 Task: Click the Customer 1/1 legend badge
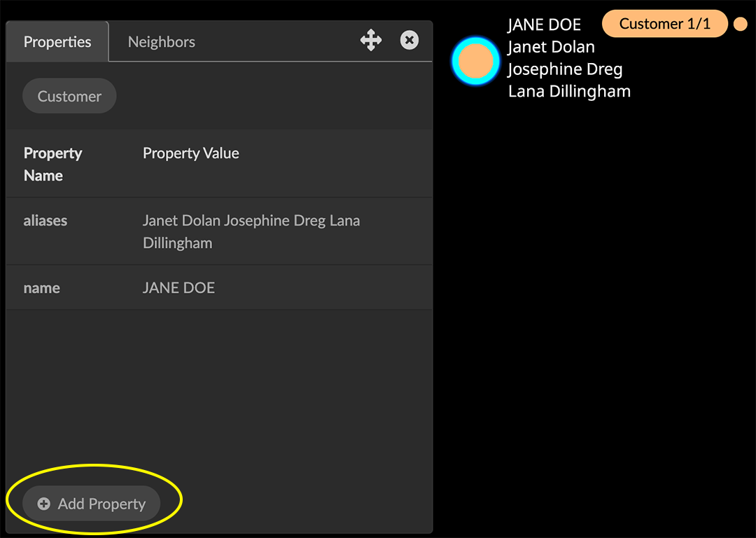665,24
